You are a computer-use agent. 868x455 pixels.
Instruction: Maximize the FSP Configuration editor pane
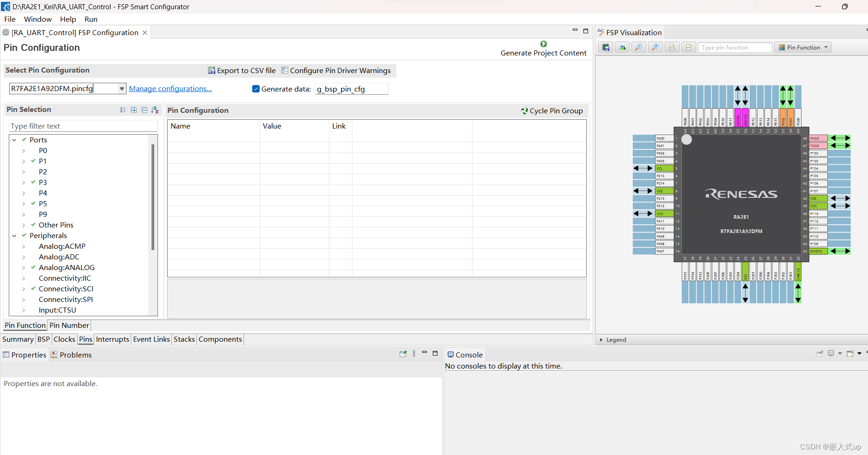click(x=586, y=31)
